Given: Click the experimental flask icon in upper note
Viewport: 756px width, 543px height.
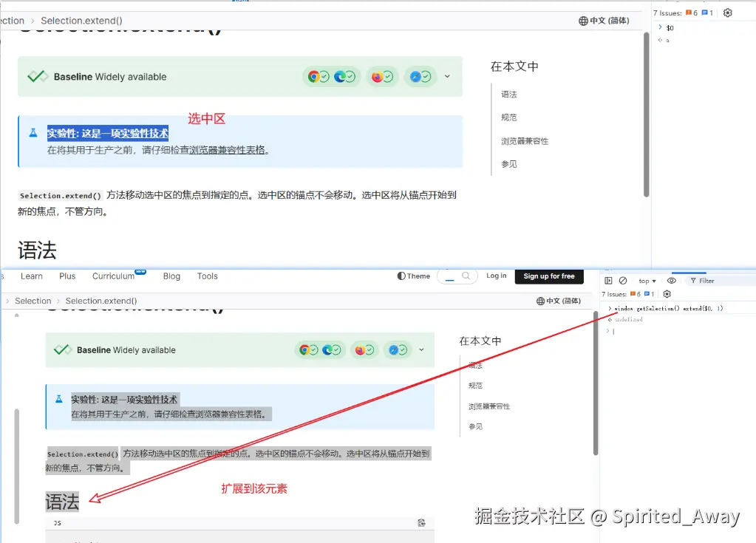Looking at the screenshot, I should tap(33, 132).
